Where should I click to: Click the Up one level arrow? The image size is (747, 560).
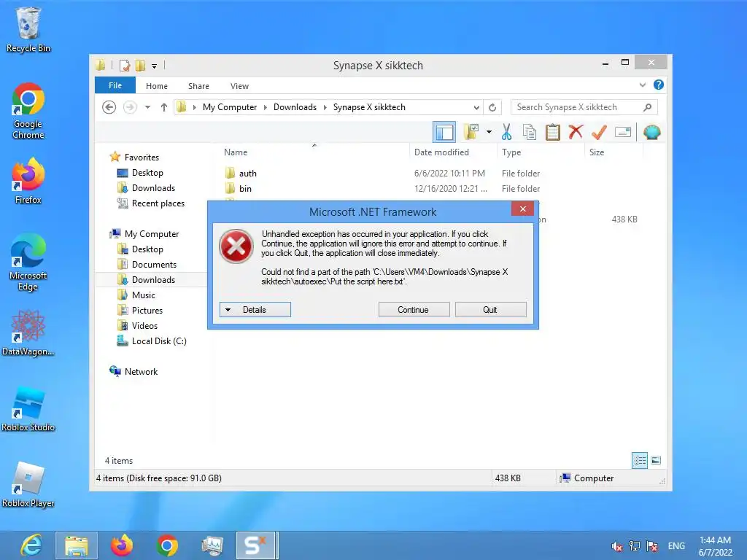tap(164, 107)
